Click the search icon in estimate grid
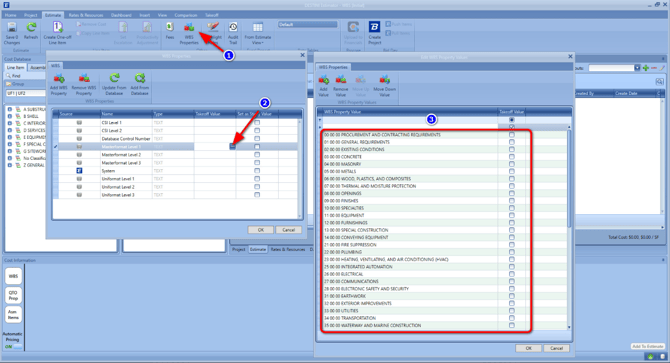670x363 pixels. coord(659,82)
